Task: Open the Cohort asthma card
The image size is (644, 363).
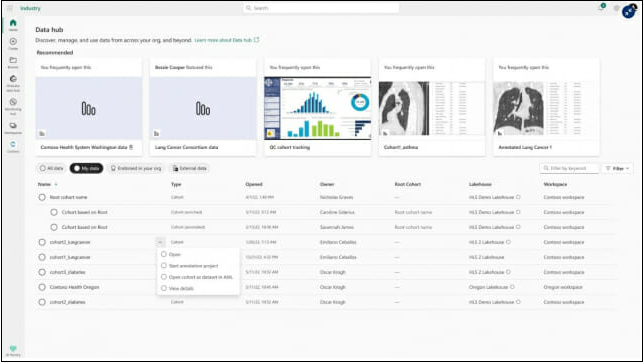Action: point(432,107)
